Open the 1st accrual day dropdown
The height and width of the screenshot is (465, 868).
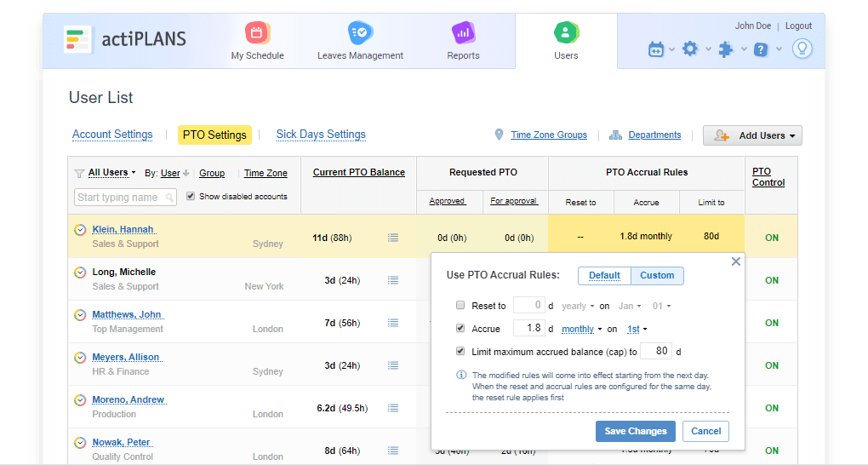click(x=637, y=330)
